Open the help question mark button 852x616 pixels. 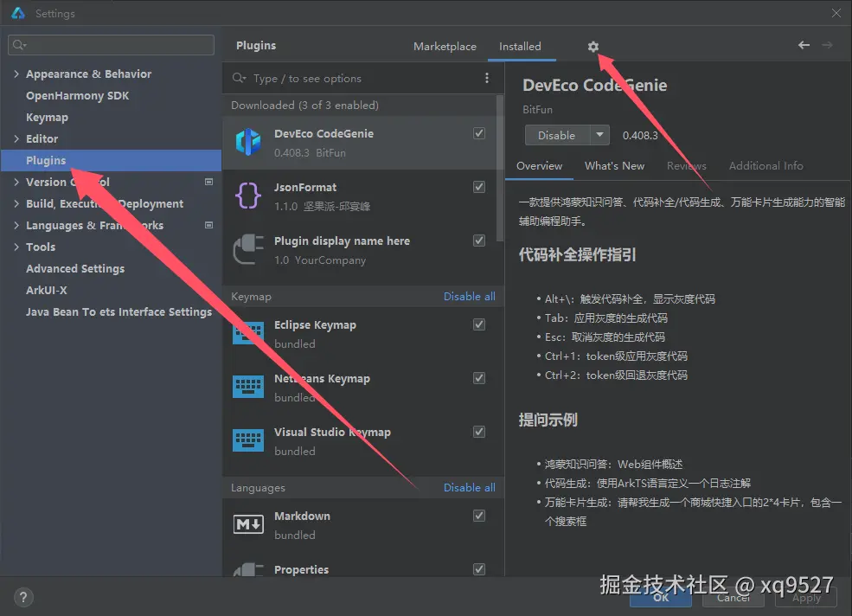(22, 598)
